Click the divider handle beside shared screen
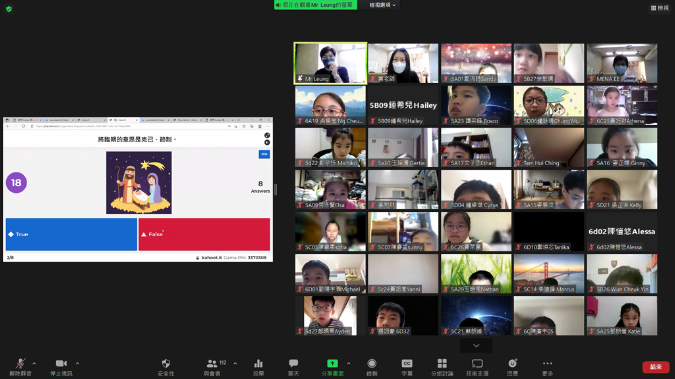The height and width of the screenshot is (379, 675). (x=276, y=189)
